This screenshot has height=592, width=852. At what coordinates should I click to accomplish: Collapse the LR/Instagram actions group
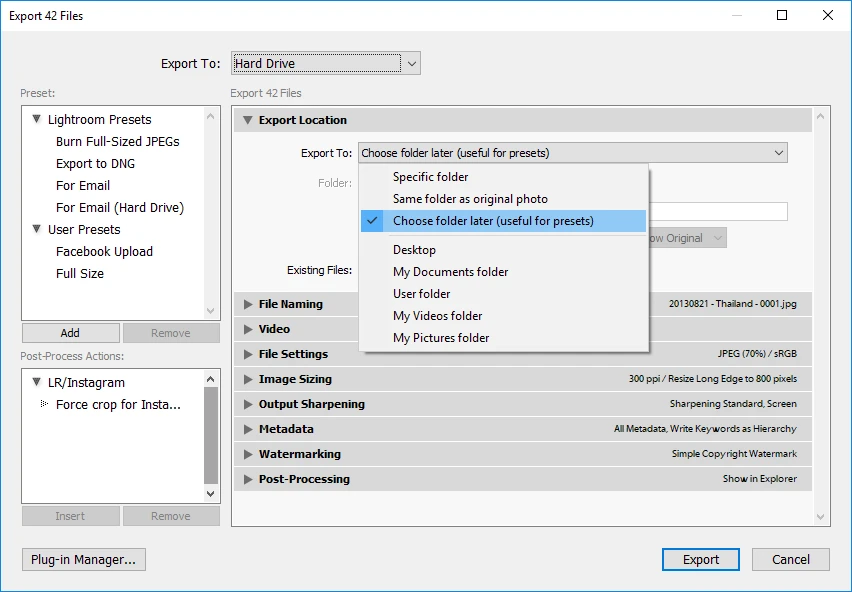(x=36, y=382)
